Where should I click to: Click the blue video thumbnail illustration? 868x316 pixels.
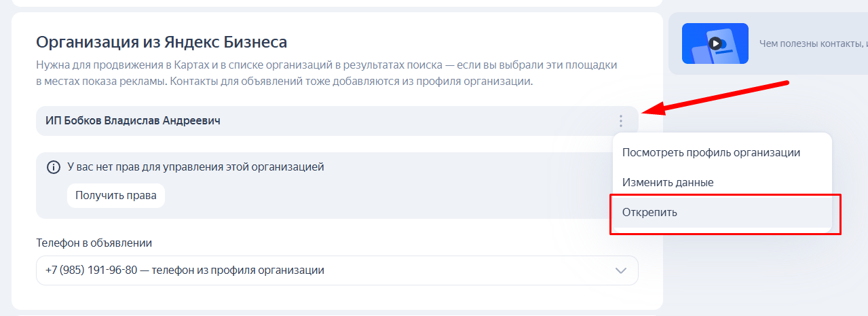[x=715, y=43]
